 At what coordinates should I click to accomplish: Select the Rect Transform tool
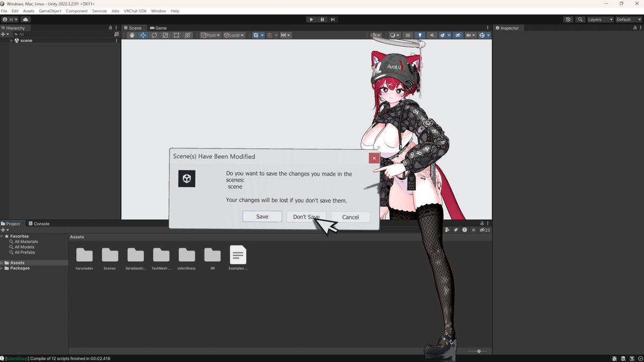(176, 35)
